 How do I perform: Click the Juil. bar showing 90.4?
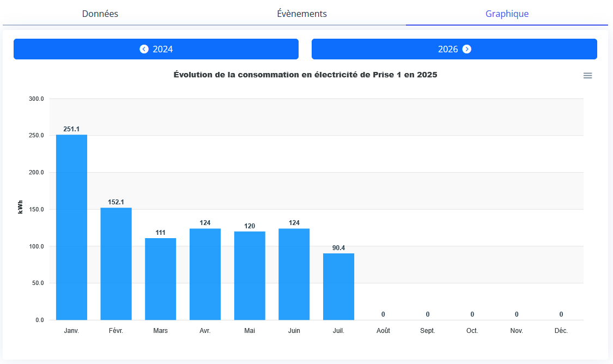pos(338,287)
